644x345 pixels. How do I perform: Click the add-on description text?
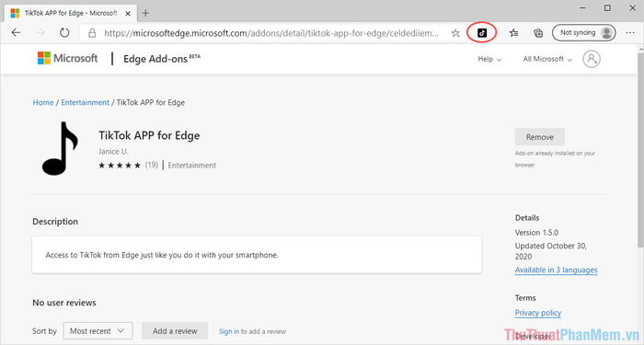tap(162, 255)
